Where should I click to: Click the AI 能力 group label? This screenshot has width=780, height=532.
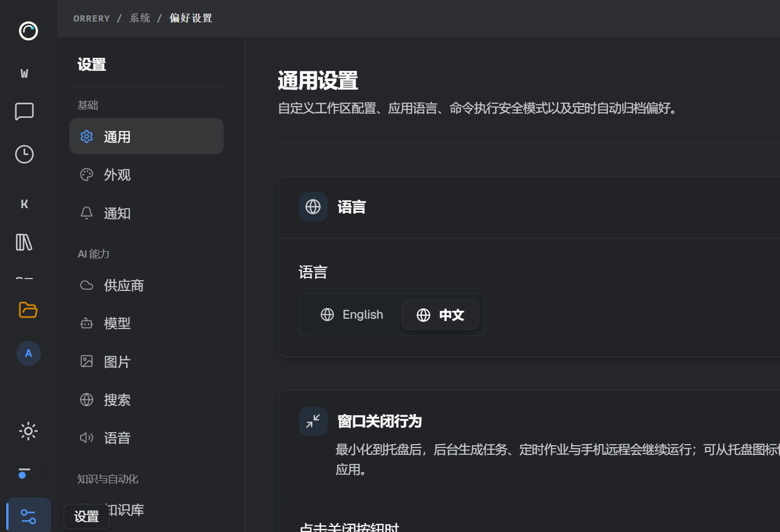94,254
